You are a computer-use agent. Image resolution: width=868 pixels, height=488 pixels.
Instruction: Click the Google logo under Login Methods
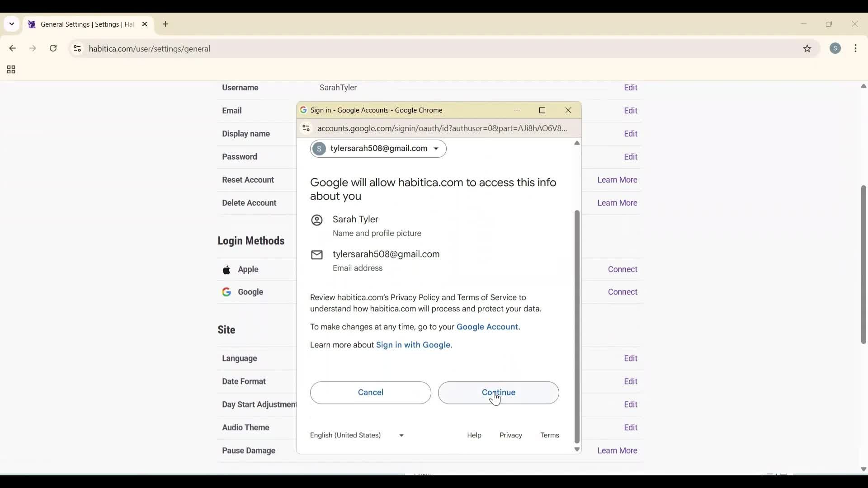226,292
